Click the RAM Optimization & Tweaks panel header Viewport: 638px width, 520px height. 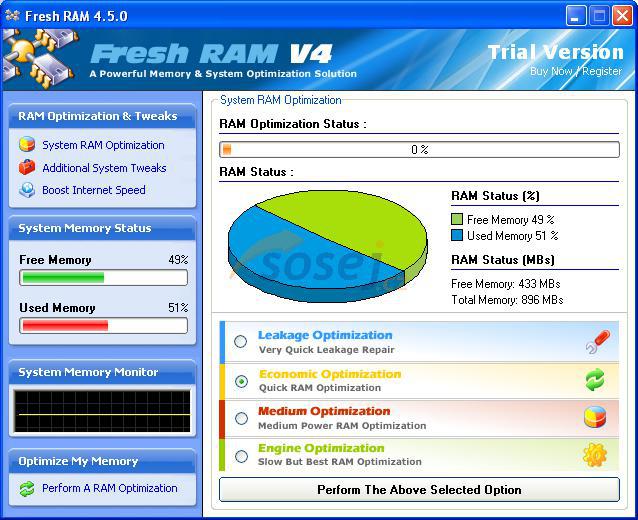(102, 116)
